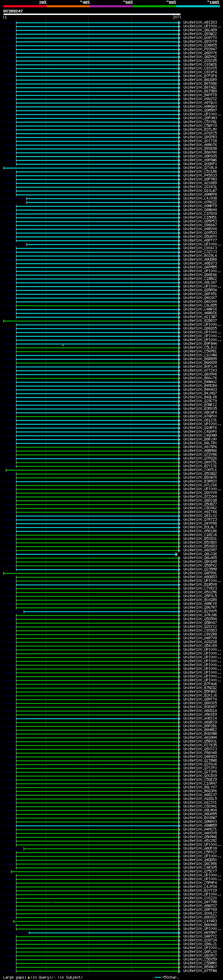Click the purple ~60% identity legend bar

coord(111,6)
